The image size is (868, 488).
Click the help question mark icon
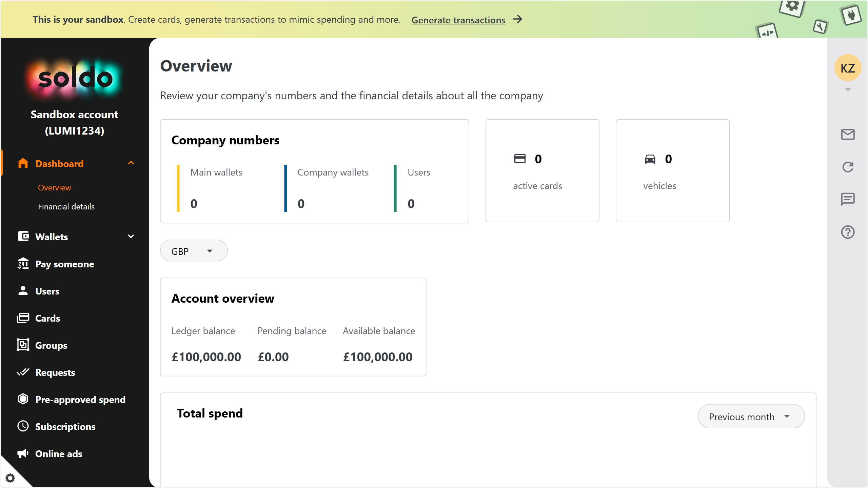(848, 232)
